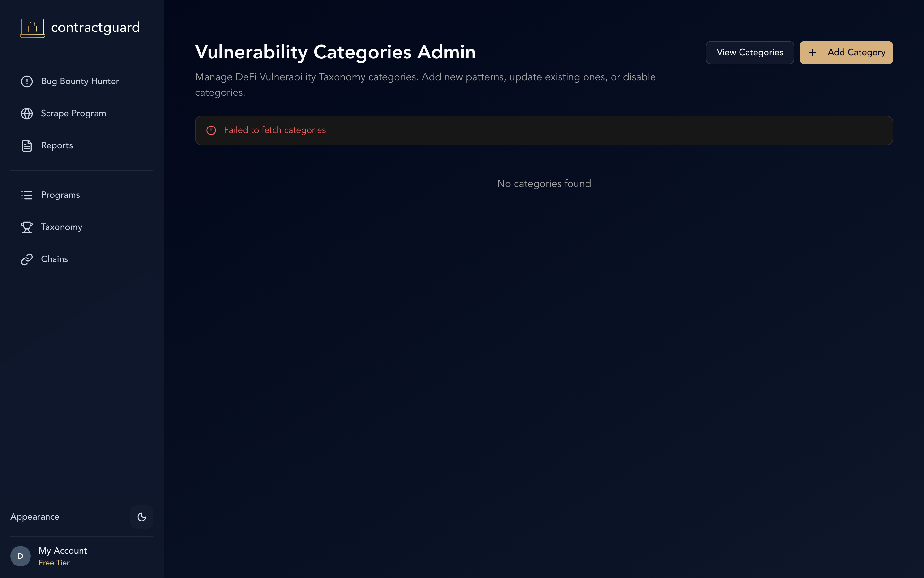Click the Reports document icon

(x=27, y=146)
